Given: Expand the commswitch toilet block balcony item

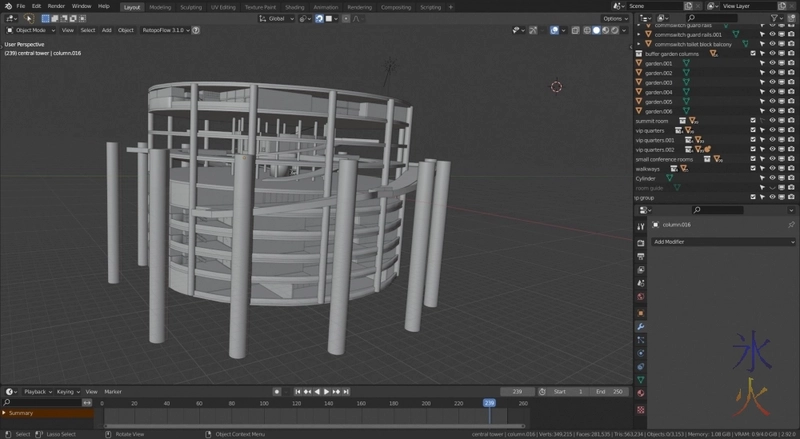Looking at the screenshot, I should (639, 44).
